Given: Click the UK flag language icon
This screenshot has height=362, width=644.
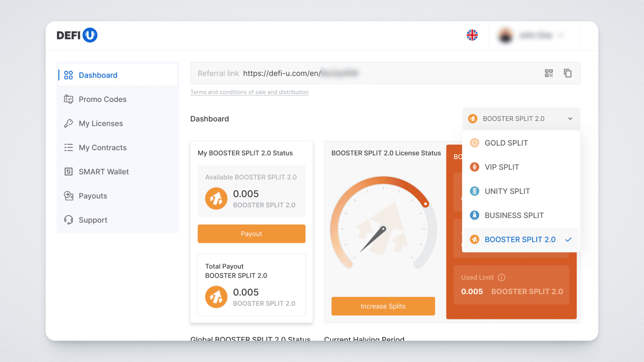Looking at the screenshot, I should click(472, 35).
